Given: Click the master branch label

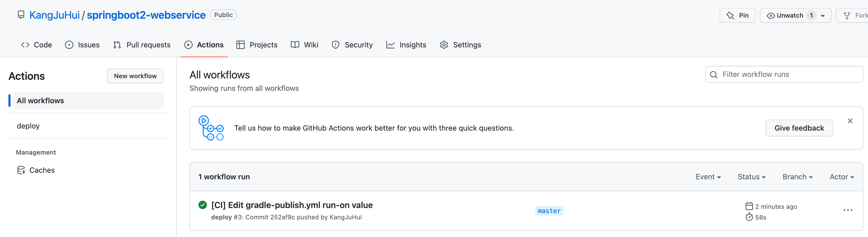Looking at the screenshot, I should coord(549,211).
